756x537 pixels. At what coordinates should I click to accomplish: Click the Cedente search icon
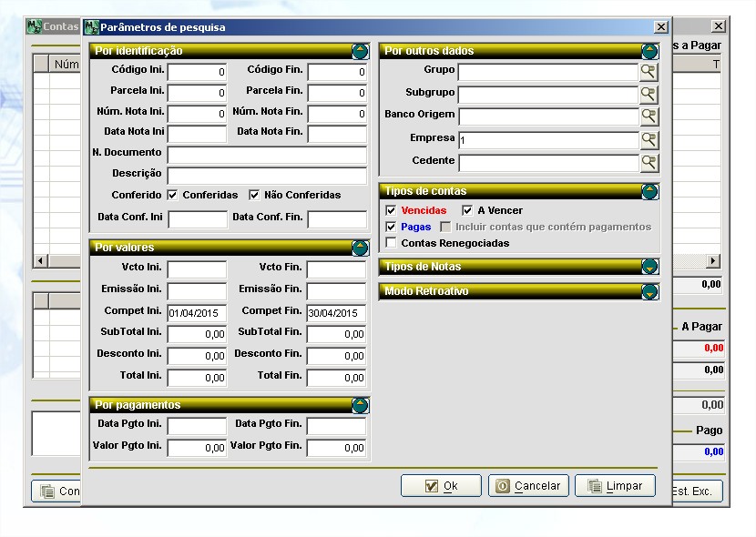(649, 163)
